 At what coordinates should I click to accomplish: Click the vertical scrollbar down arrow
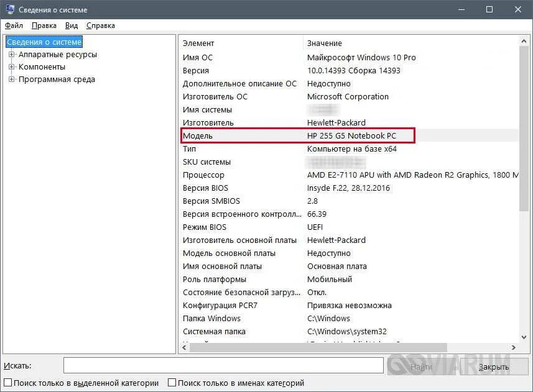[x=524, y=337]
